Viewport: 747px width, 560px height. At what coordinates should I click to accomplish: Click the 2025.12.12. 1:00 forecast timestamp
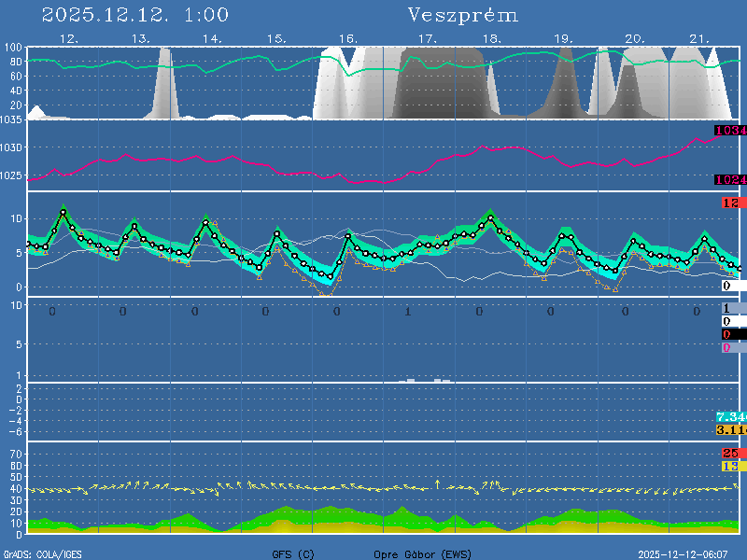click(x=135, y=16)
